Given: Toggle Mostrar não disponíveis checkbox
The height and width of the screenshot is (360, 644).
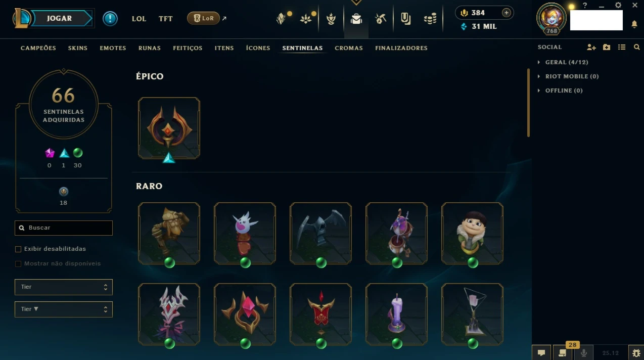Looking at the screenshot, I should [18, 264].
